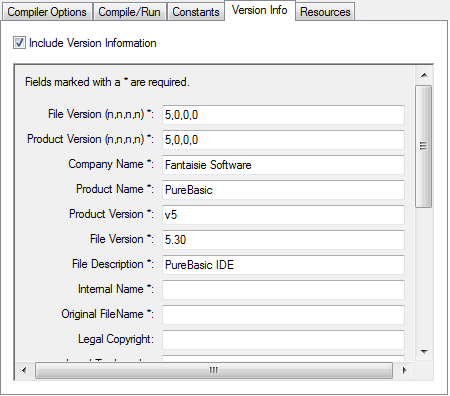Image resolution: width=450 pixels, height=396 pixels.
Task: Click the 'File Description *:' label
Action: 113,264
